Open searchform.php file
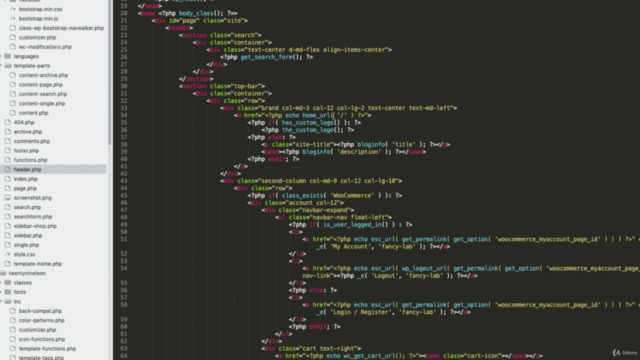Viewport: 640px width, 360px height. point(33,216)
